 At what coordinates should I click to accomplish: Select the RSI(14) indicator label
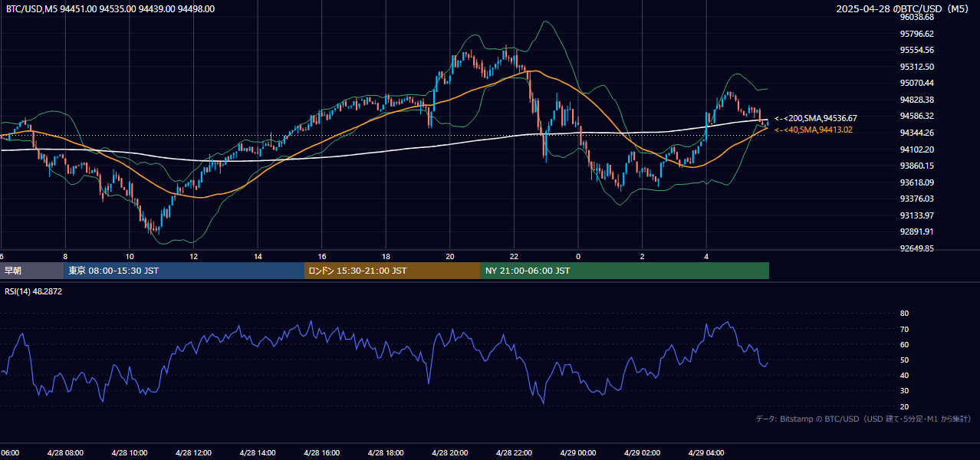pyautogui.click(x=34, y=291)
